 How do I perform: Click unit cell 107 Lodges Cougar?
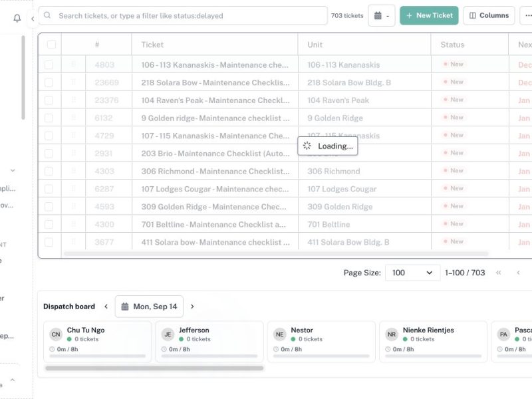(x=342, y=189)
